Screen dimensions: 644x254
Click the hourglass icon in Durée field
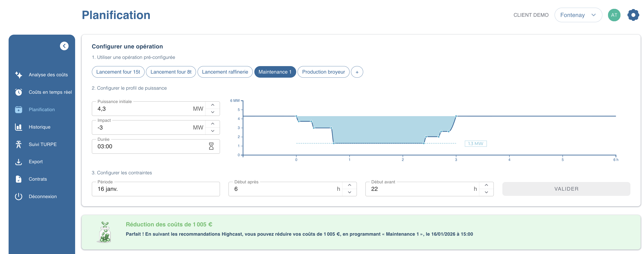point(211,146)
